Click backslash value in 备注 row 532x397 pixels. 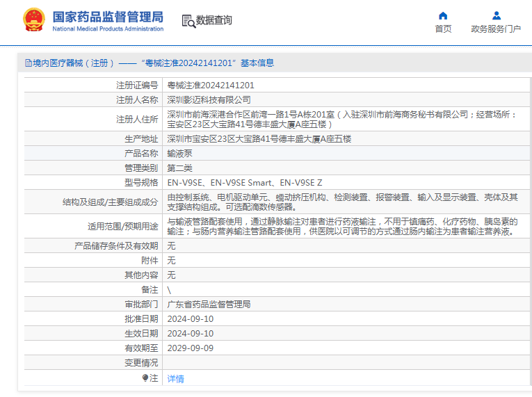(x=169, y=290)
